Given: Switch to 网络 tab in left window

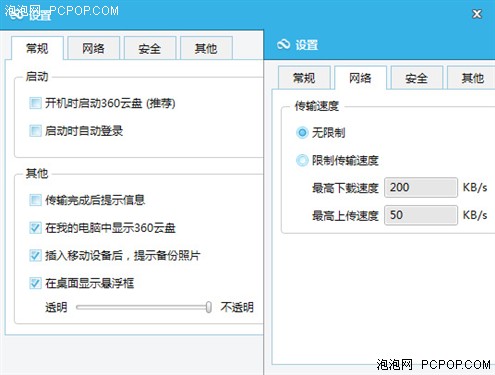Looking at the screenshot, I should [x=93, y=49].
